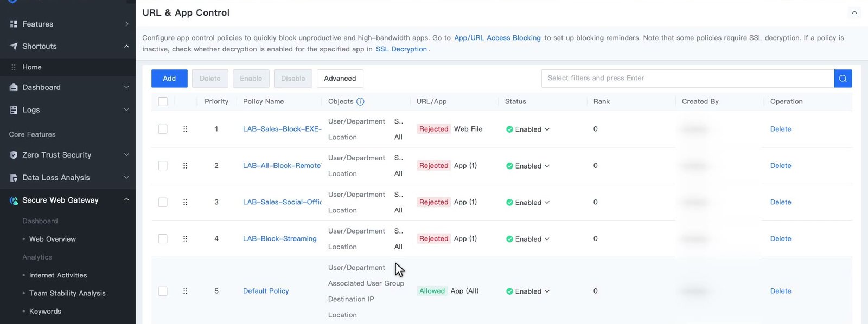This screenshot has height=324, width=868.
Task: Check the box for LAB-Block-Streaming policy
Action: pos(163,239)
